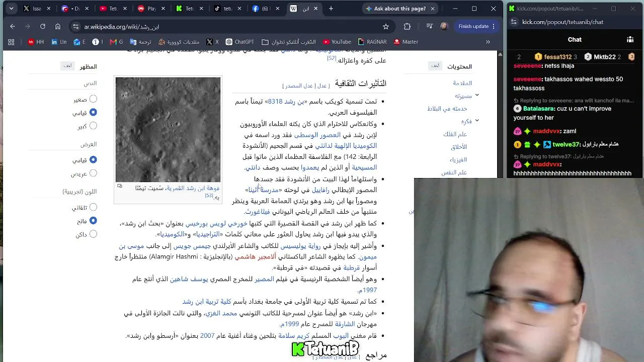Hide the المظهر appearance panel
Image resolution: width=644 pixels, height=362 pixels.
tap(68, 66)
